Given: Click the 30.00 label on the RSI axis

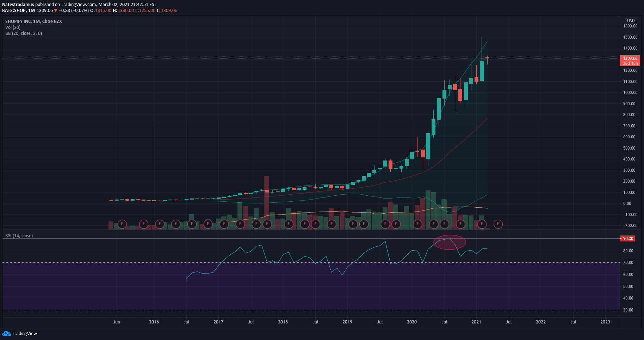Looking at the screenshot, I should [628, 310].
